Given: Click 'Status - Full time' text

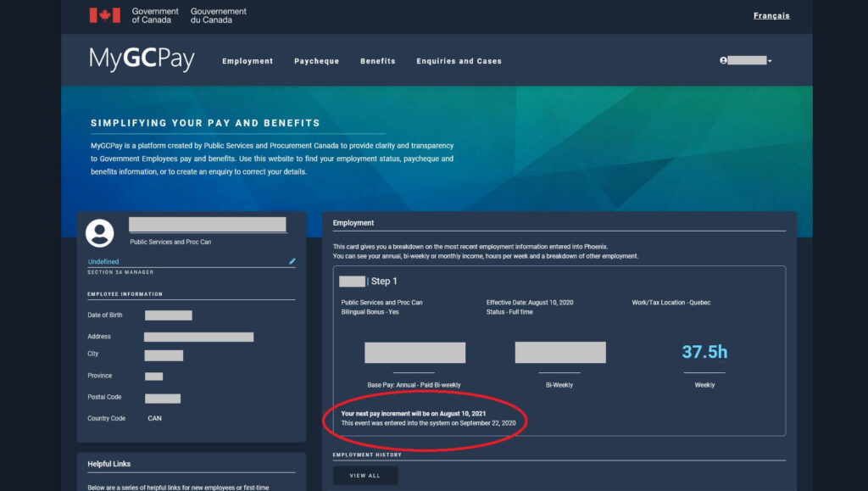Looking at the screenshot, I should (509, 312).
